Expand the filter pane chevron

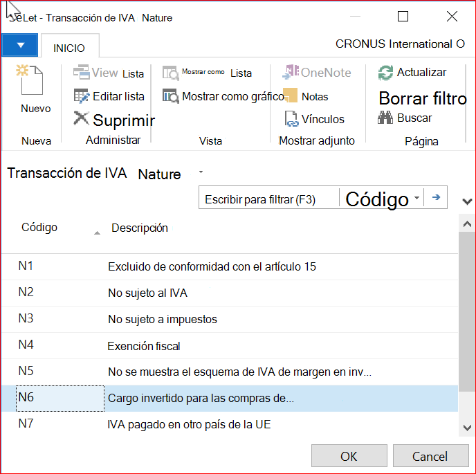[x=467, y=201]
